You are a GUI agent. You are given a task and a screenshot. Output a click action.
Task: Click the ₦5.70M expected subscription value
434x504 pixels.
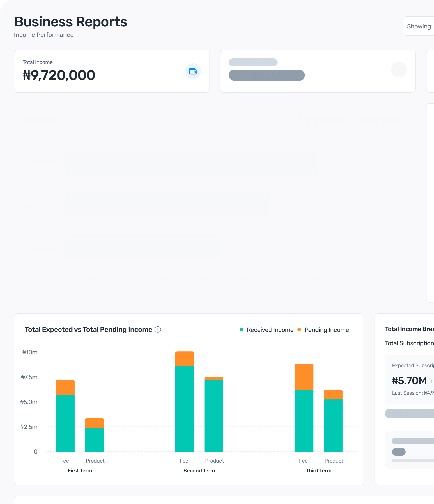[x=409, y=381]
